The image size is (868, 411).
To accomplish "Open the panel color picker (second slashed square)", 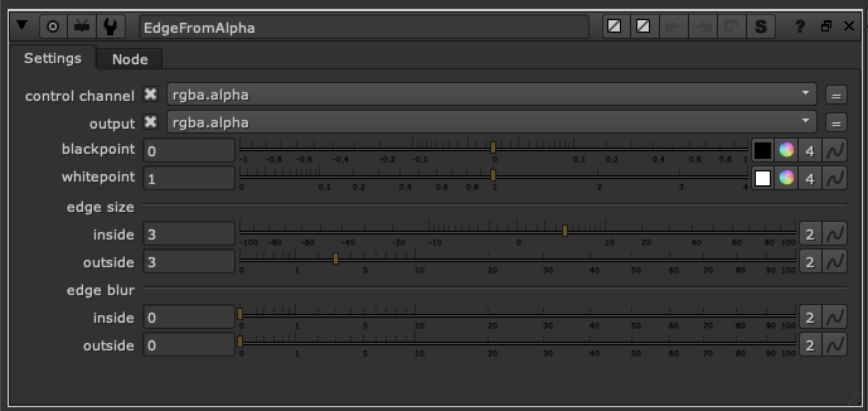I will [644, 26].
